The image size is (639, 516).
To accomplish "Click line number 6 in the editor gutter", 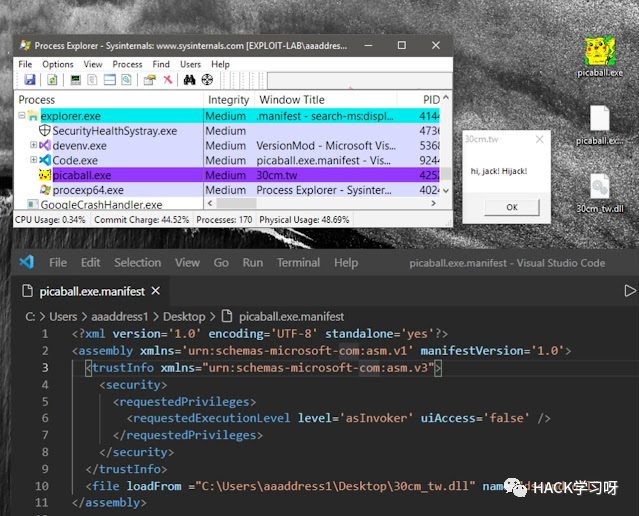I will (45, 418).
